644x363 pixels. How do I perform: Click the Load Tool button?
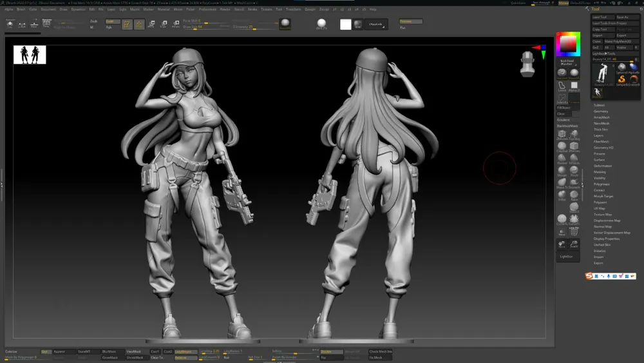point(603,17)
